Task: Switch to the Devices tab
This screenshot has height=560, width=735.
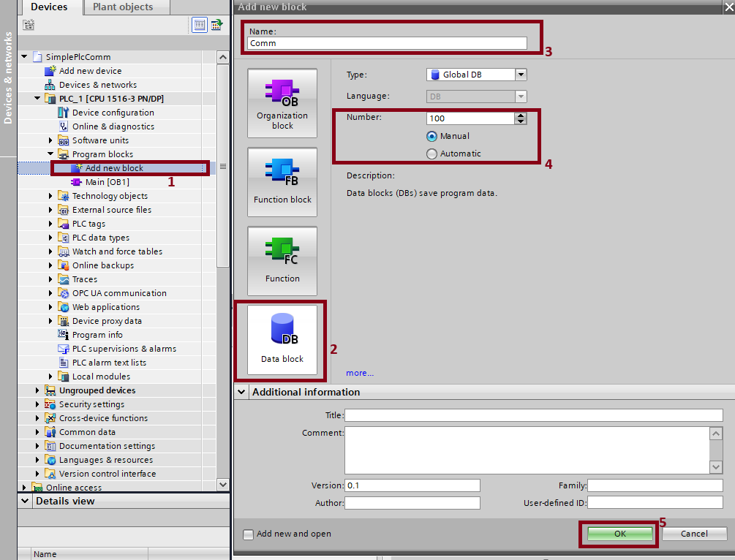Action: click(x=49, y=7)
